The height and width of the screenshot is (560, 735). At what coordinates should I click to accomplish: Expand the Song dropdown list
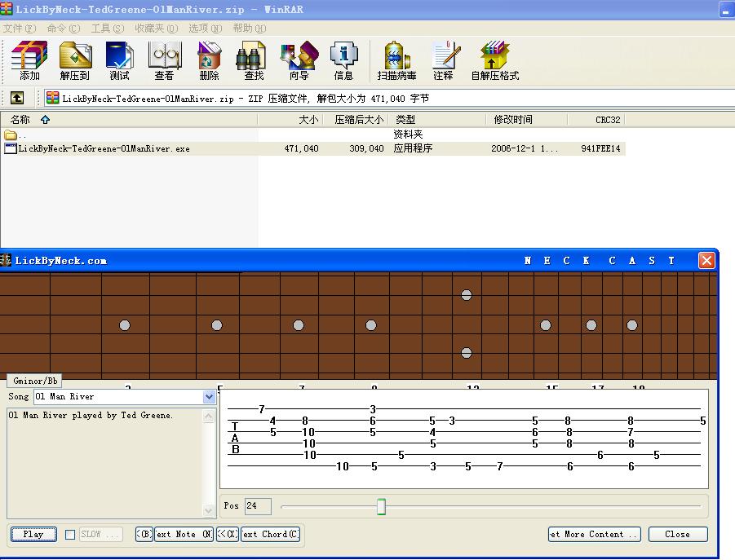point(210,397)
